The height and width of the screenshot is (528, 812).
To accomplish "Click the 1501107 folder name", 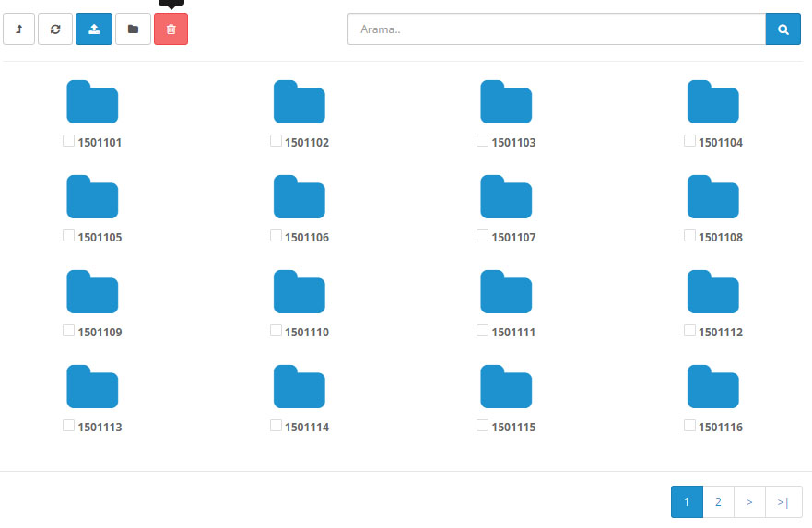I will pyautogui.click(x=513, y=237).
